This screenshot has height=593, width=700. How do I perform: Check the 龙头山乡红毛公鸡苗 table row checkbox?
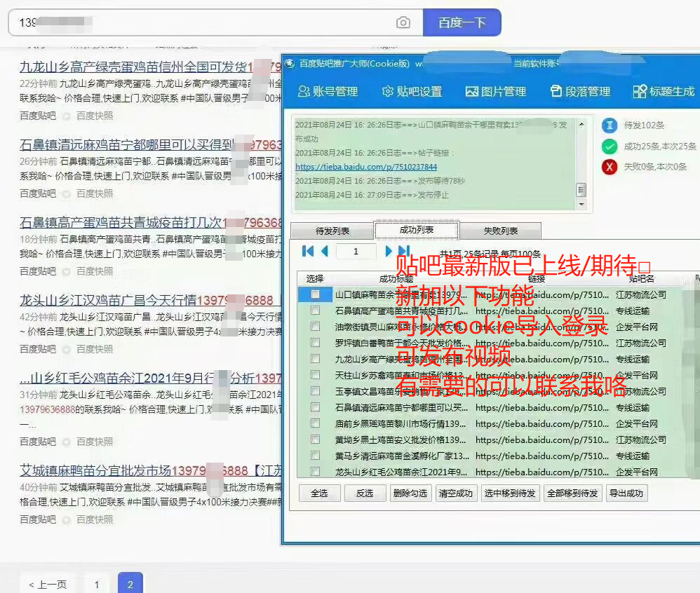(x=315, y=472)
